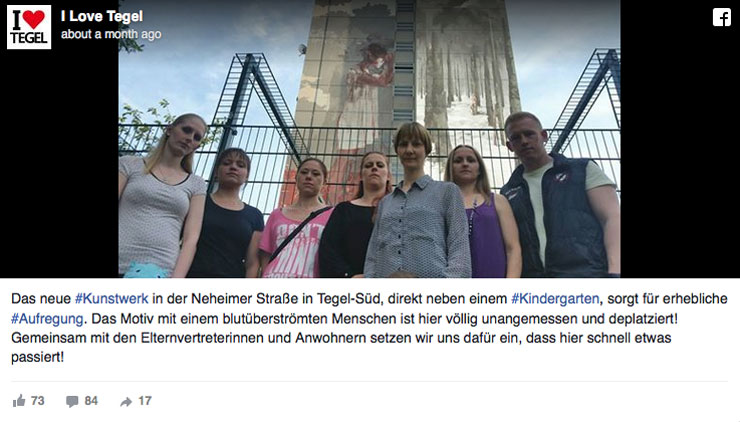Follow the #Aufregung hashtag

tap(47, 319)
